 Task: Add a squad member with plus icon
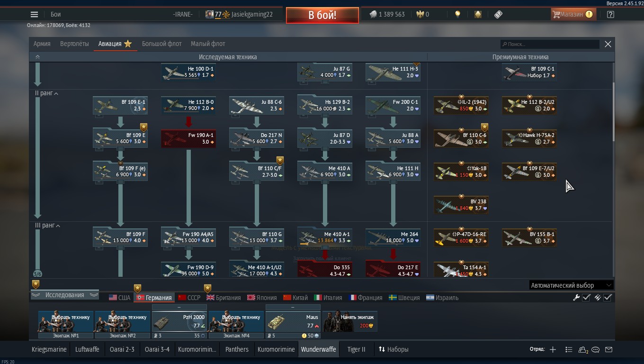pos(553,349)
